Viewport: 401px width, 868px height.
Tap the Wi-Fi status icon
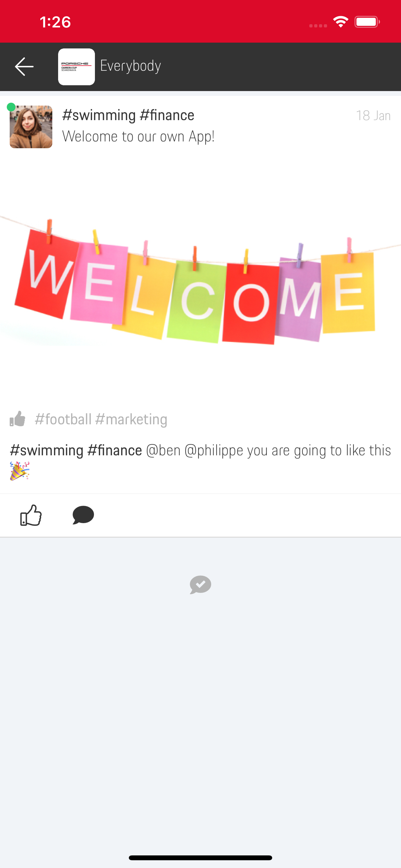(341, 22)
